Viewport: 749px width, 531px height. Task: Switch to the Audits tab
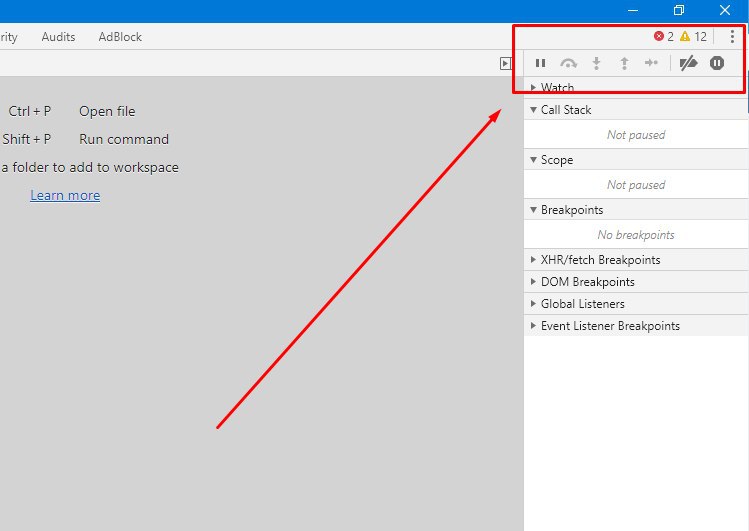point(58,37)
